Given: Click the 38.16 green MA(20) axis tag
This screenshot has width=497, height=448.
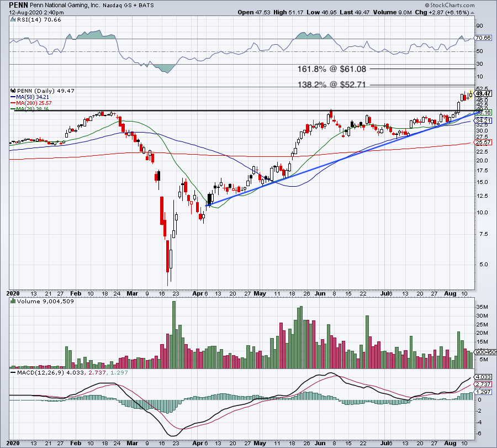Looking at the screenshot, I should (x=484, y=112).
